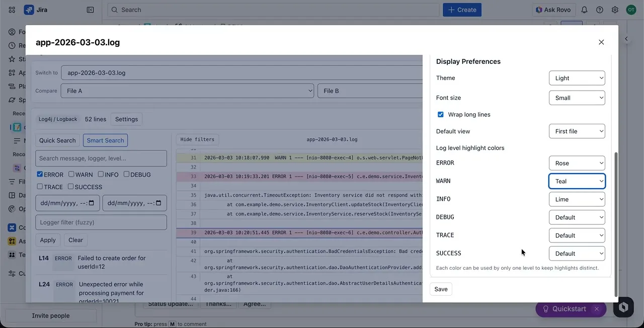Open the Default view dropdown
Image resolution: width=644 pixels, height=328 pixels.
(x=577, y=131)
